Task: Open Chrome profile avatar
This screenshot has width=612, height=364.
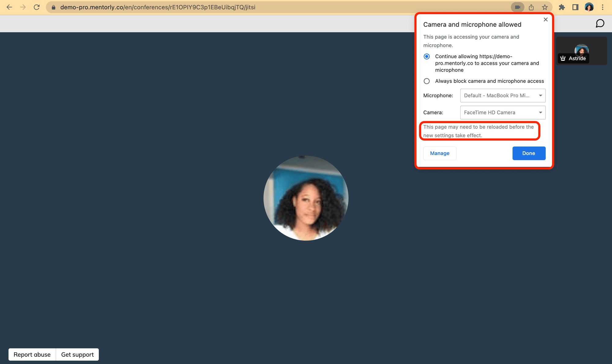Action: click(x=589, y=7)
